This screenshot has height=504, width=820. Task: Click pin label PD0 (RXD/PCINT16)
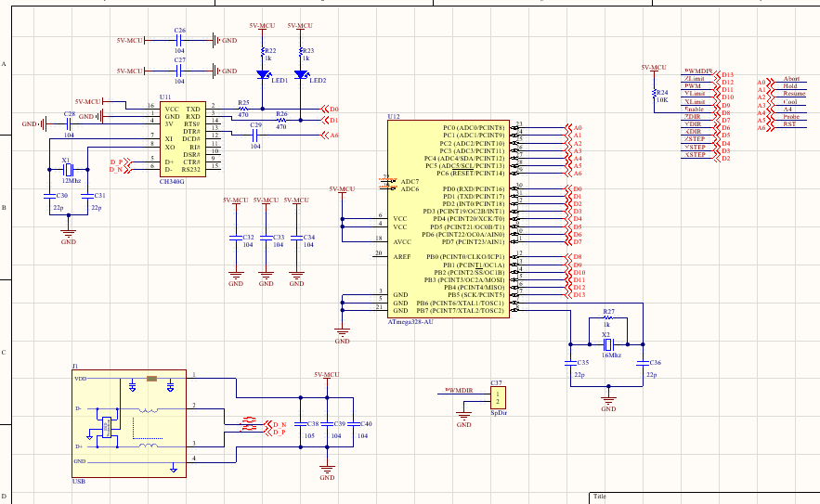(474, 188)
